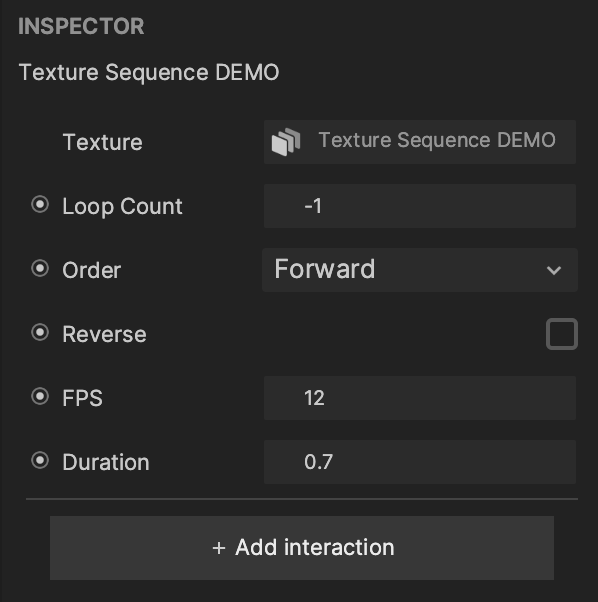Enable the Reverse checkbox
The image size is (598, 602).
pyautogui.click(x=562, y=334)
